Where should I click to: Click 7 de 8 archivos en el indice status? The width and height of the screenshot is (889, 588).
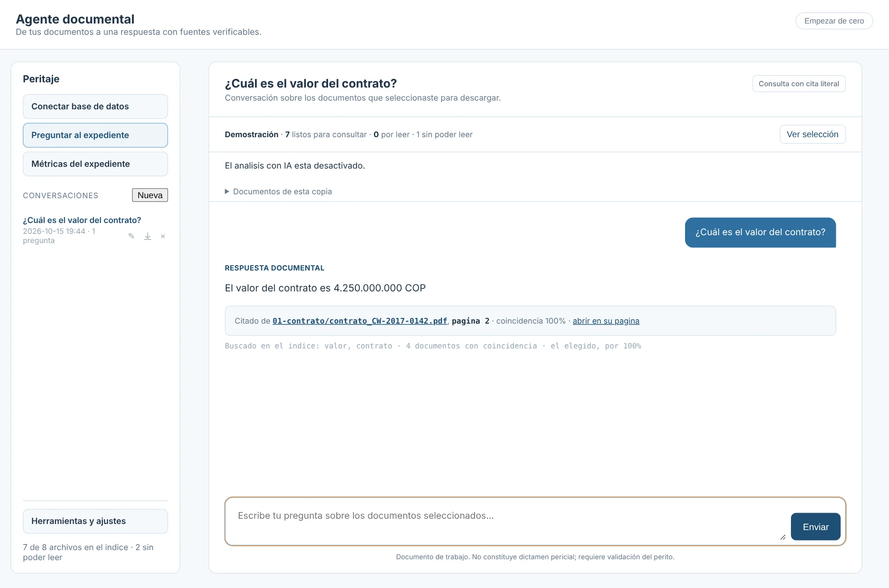88,552
